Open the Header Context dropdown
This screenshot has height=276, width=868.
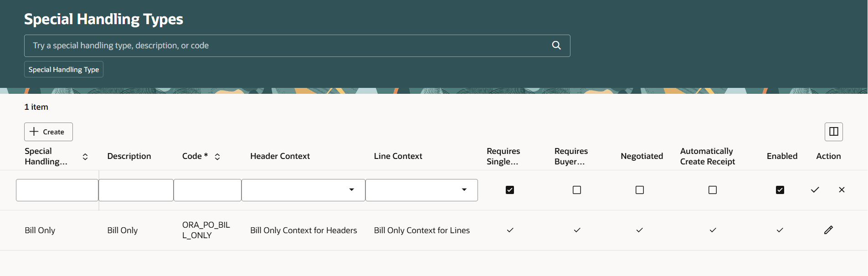(x=351, y=190)
